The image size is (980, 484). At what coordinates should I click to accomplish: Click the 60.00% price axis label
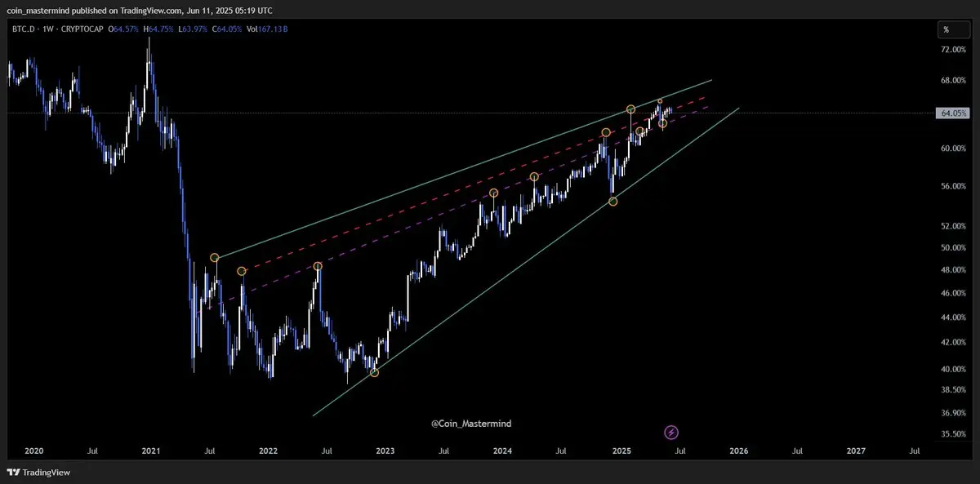(x=954, y=149)
